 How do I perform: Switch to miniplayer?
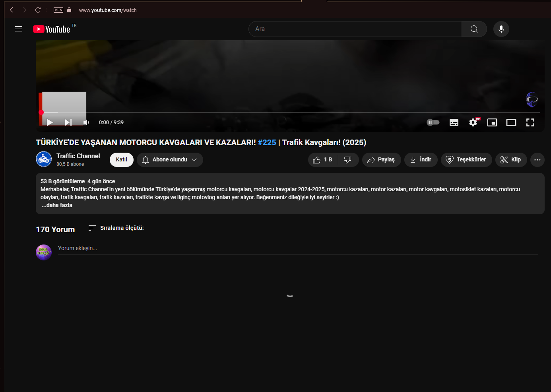point(492,122)
